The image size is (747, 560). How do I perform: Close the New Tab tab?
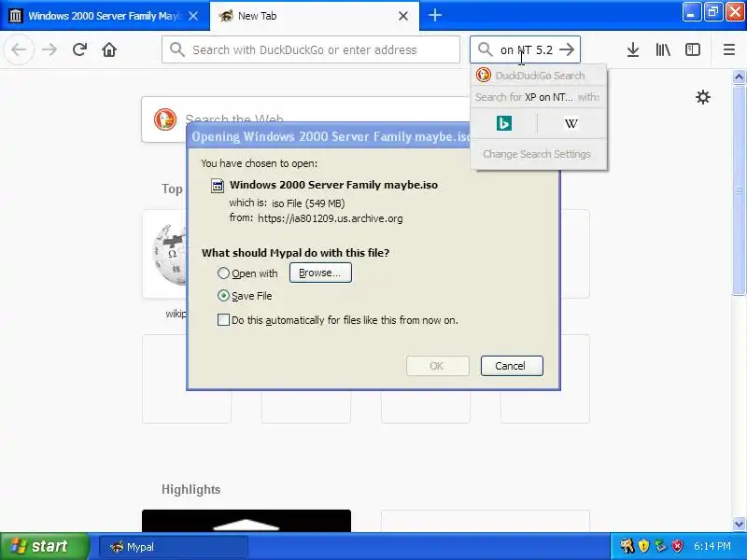[403, 16]
